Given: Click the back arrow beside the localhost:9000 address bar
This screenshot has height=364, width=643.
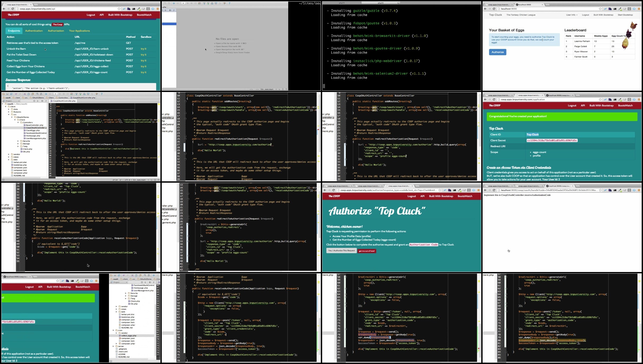Looking at the screenshot, I should click(x=485, y=9).
